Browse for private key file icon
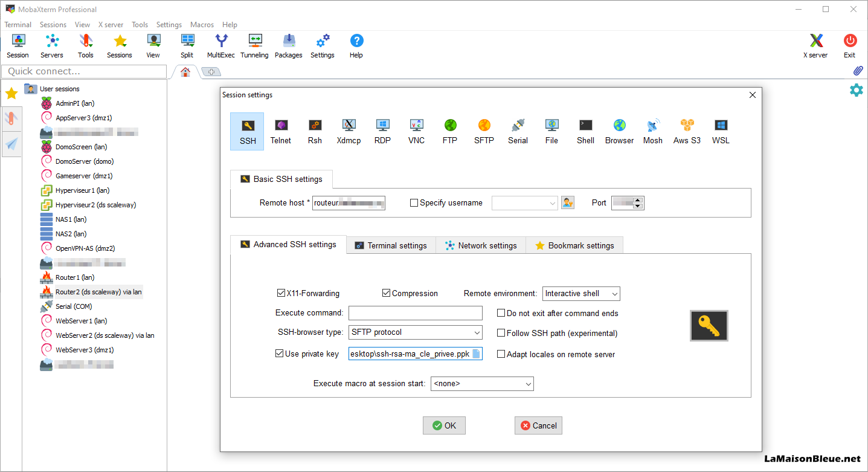The height and width of the screenshot is (472, 868). [476, 354]
